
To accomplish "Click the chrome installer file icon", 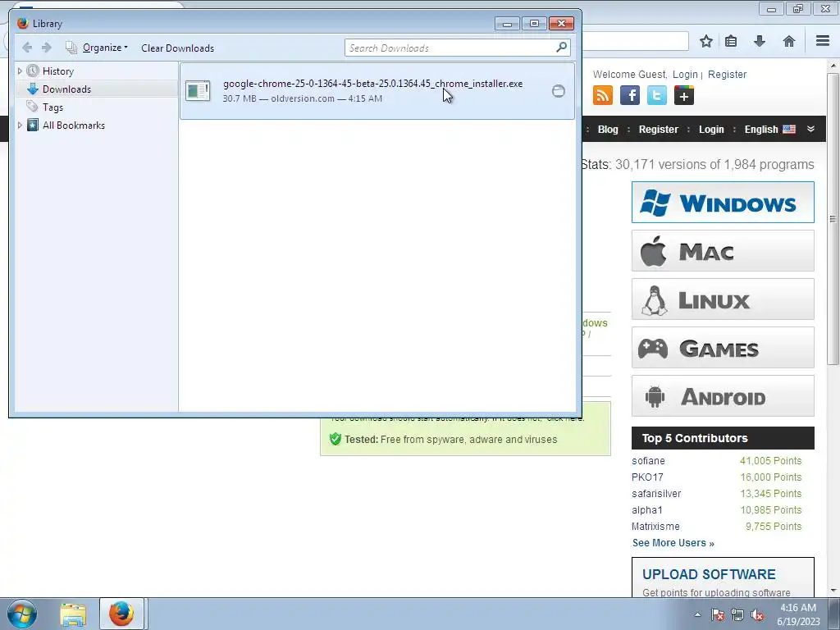I will click(x=198, y=90).
